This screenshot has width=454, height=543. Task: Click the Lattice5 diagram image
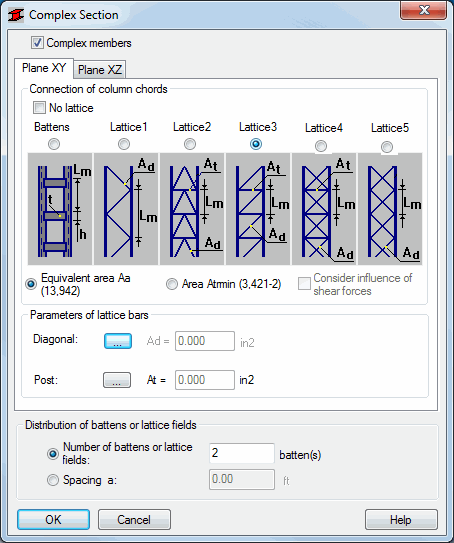(x=390, y=209)
